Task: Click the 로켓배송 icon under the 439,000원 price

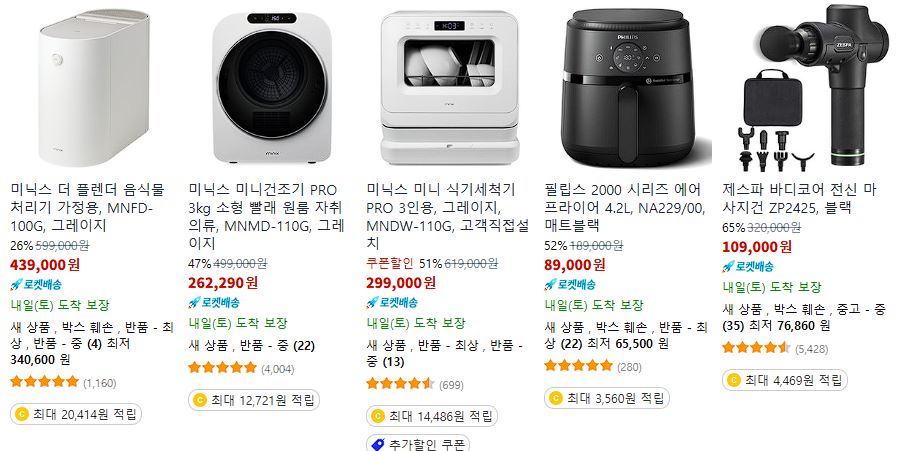Action: pos(16,284)
